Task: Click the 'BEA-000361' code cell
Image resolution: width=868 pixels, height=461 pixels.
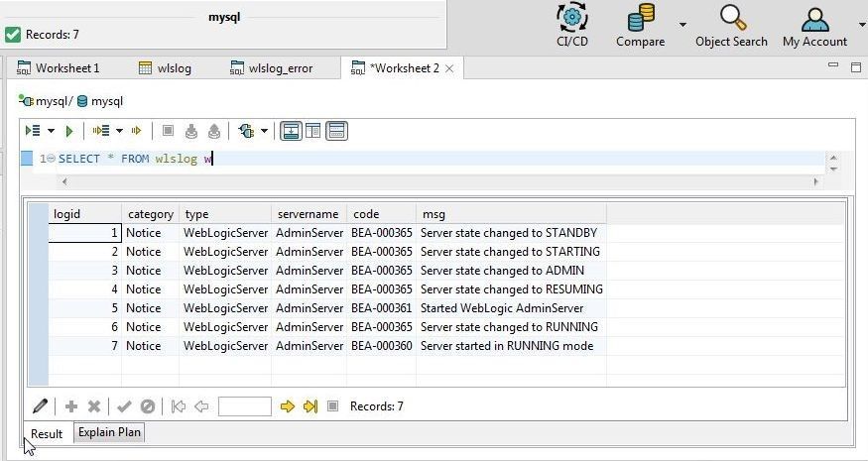Action: (381, 308)
